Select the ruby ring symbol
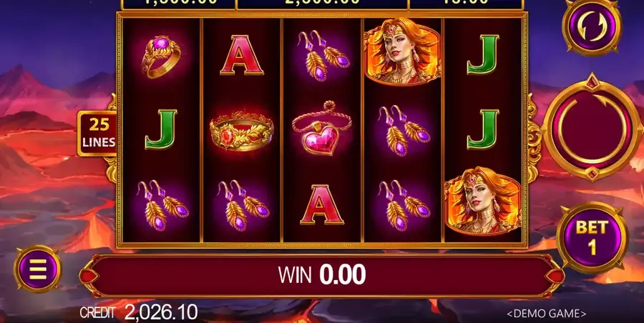 tap(160, 56)
